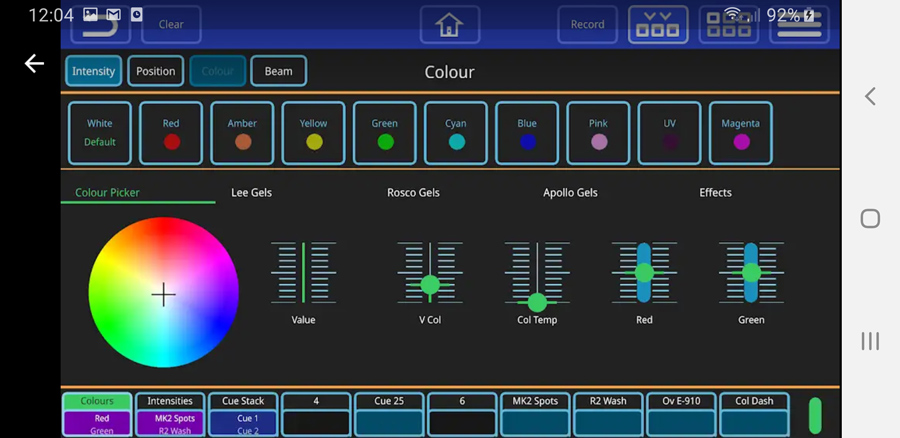Open the hamburger menu icon
900x438 pixels.
coord(799,24)
